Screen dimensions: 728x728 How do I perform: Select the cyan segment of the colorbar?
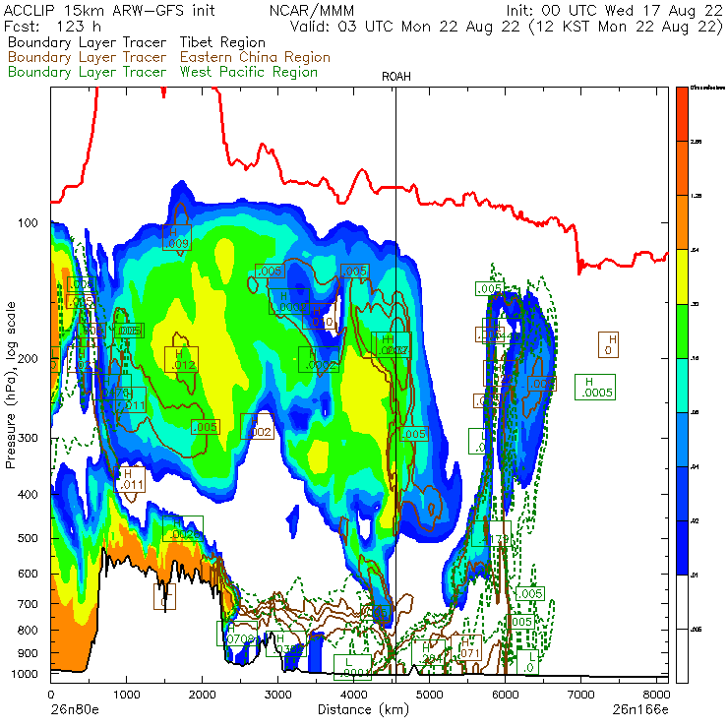pos(682,386)
